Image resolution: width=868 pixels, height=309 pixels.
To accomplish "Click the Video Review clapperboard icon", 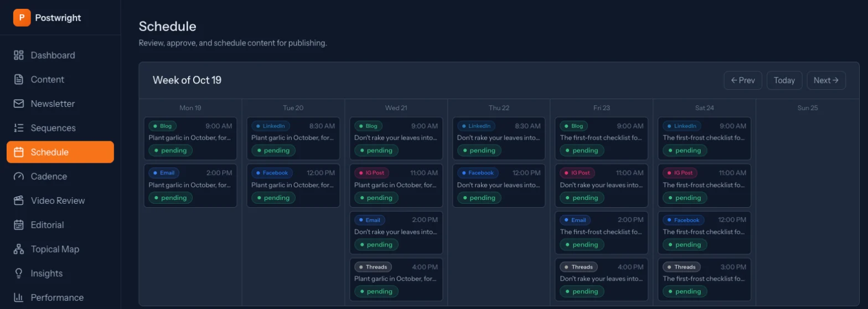I will point(19,200).
